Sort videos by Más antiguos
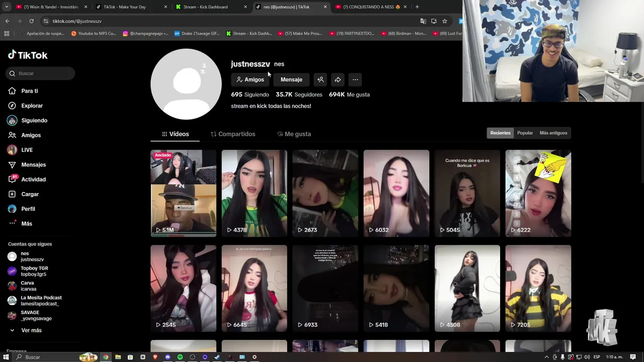 coord(553,133)
